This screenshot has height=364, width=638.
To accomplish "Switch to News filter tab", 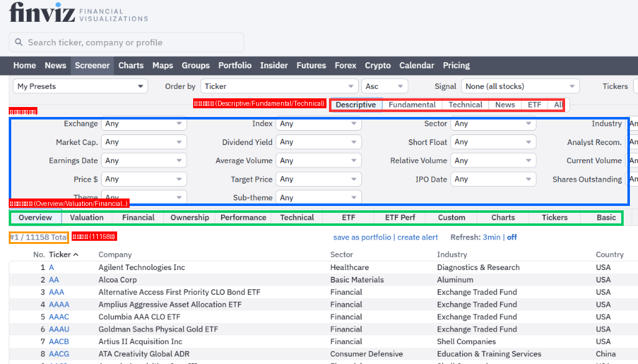I will tap(505, 105).
